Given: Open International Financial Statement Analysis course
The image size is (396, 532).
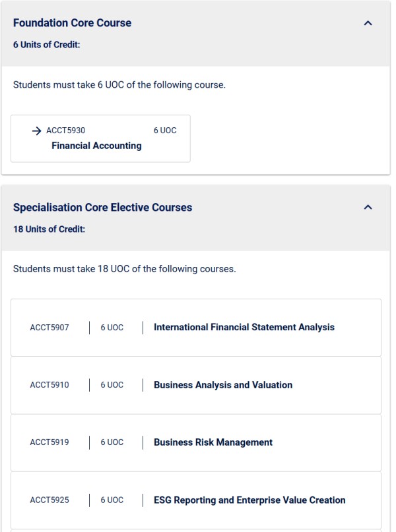Looking at the screenshot, I should point(244,327).
